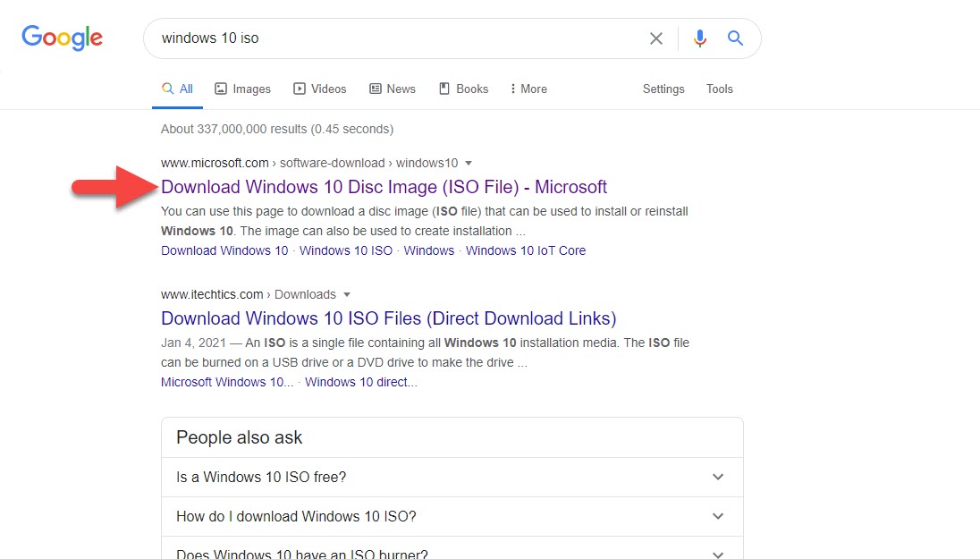This screenshot has height=559, width=980.
Task: Click into the search text field
Action: pyautogui.click(x=393, y=38)
